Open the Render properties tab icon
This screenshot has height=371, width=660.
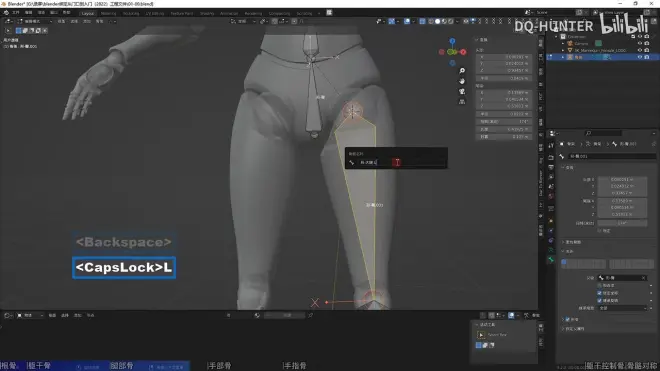[x=551, y=157]
